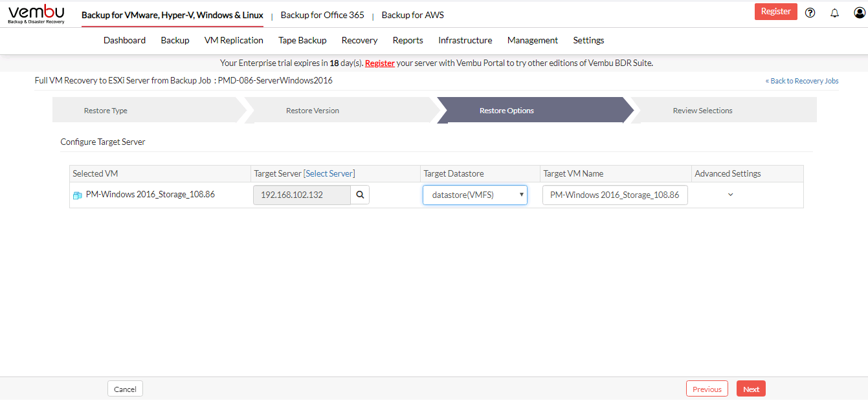Go to the Previous step
This screenshot has height=403, width=868.
[x=707, y=389]
